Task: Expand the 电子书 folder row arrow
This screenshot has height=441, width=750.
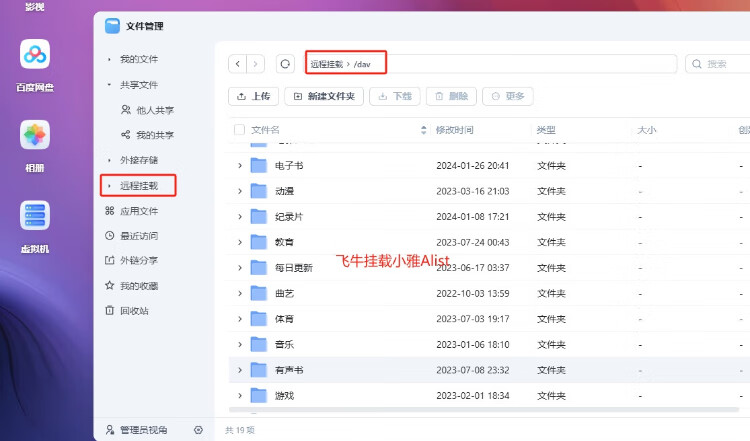Action: tap(240, 165)
